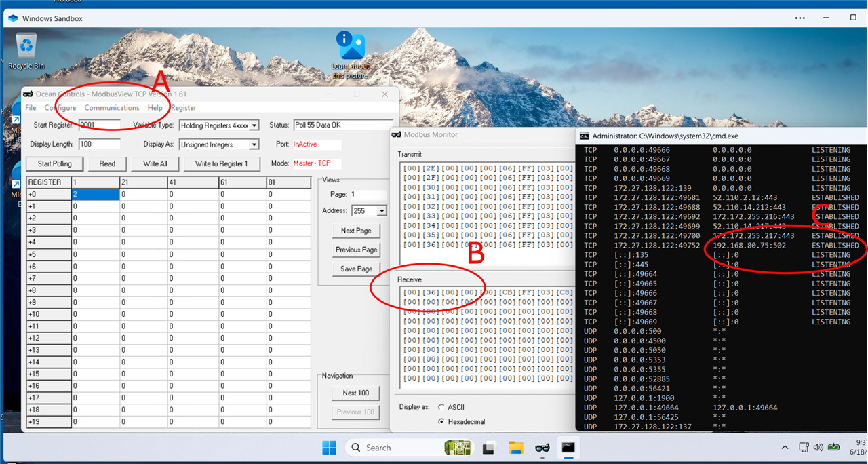Click the InActive port status text
The height and width of the screenshot is (464, 868).
[x=305, y=144]
